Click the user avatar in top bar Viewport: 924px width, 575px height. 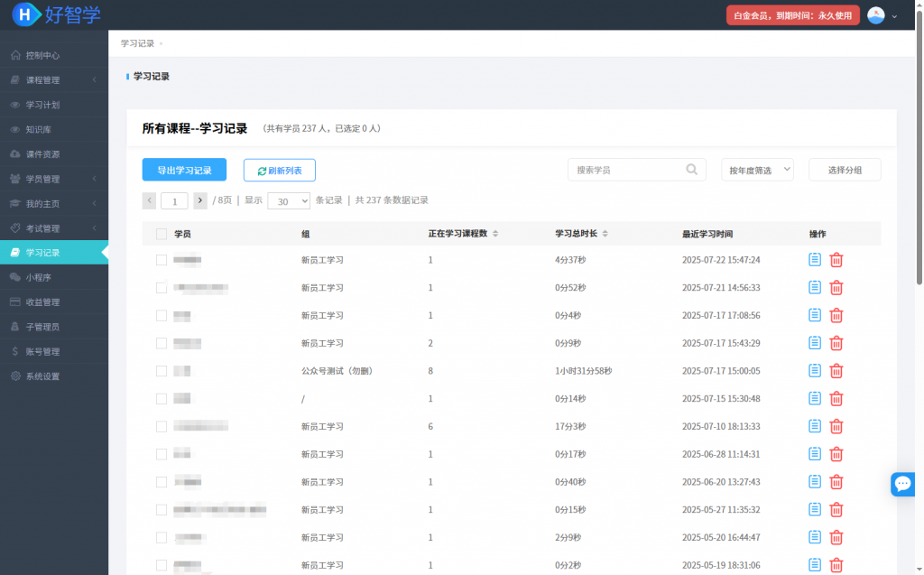pos(875,15)
